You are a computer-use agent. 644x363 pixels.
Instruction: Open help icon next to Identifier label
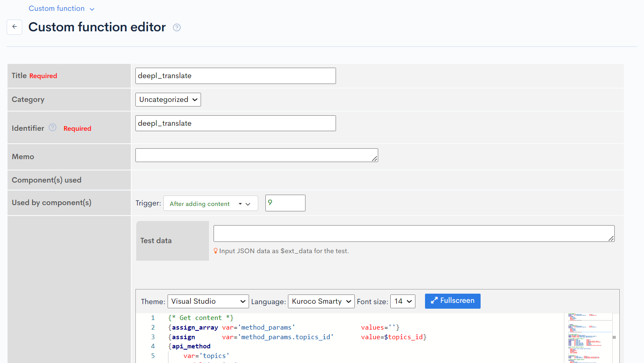(52, 127)
